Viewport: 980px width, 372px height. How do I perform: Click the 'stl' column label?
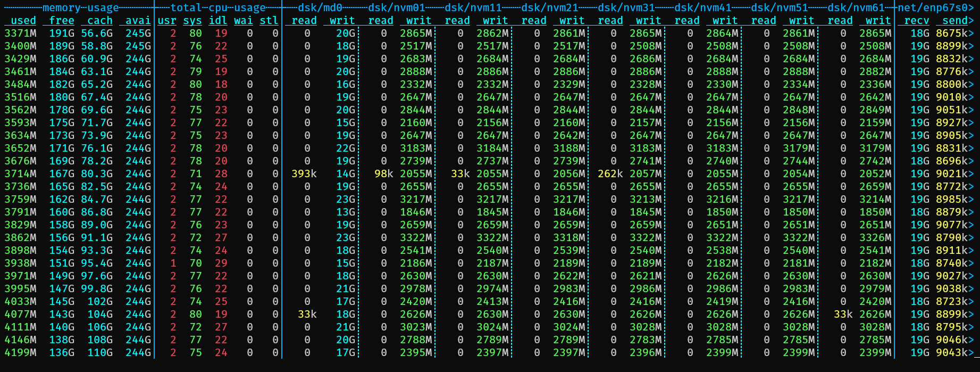click(269, 20)
